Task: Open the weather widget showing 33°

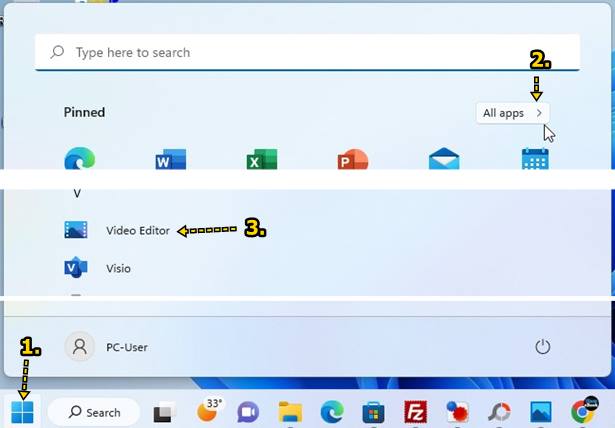Action: [x=209, y=410]
